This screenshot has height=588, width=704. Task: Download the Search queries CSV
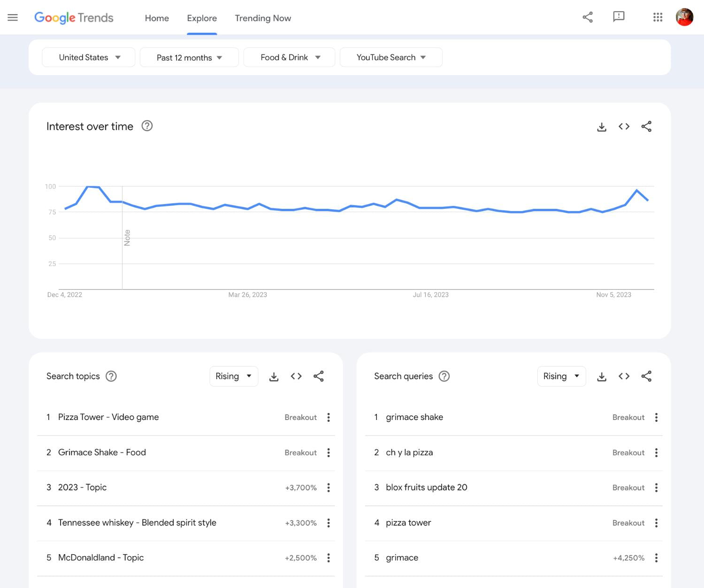coord(602,376)
